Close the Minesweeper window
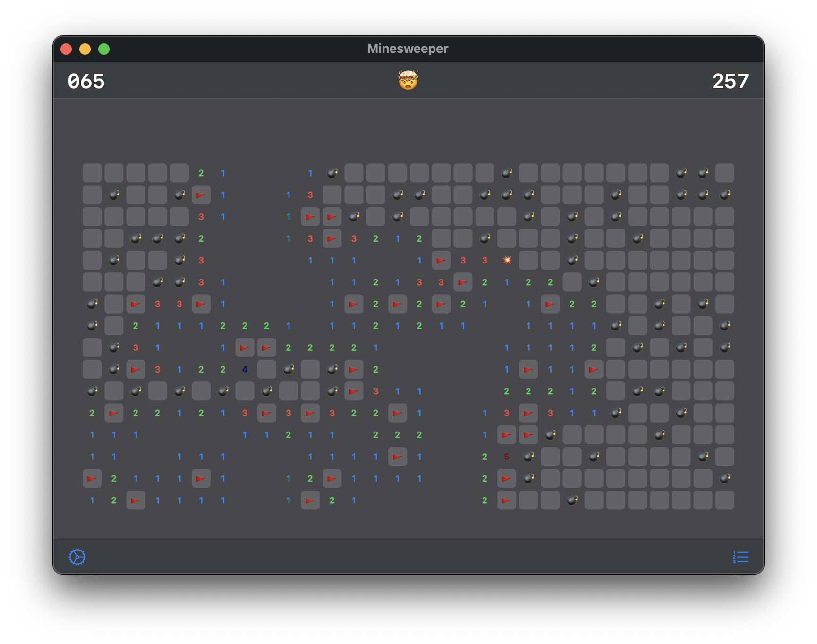This screenshot has height=644, width=817. (x=66, y=49)
